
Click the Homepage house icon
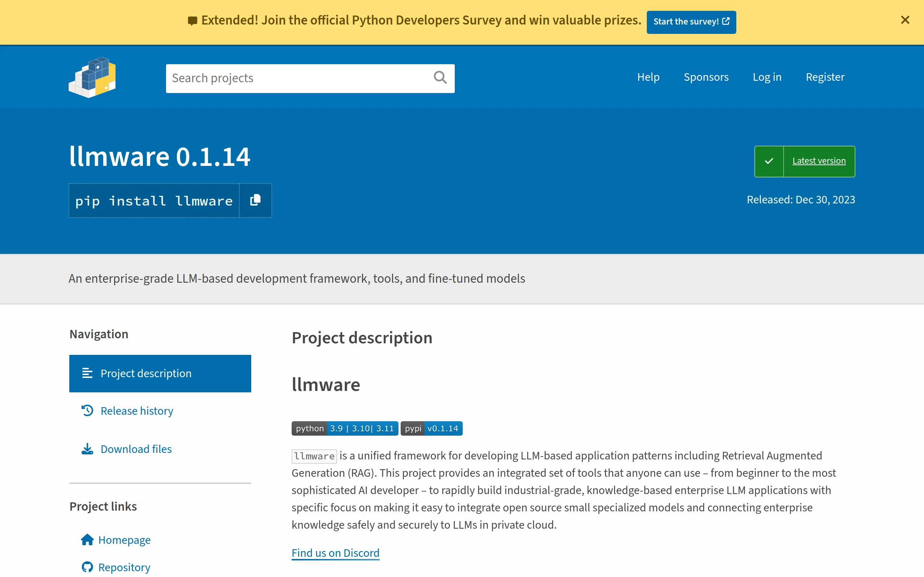[x=87, y=540]
